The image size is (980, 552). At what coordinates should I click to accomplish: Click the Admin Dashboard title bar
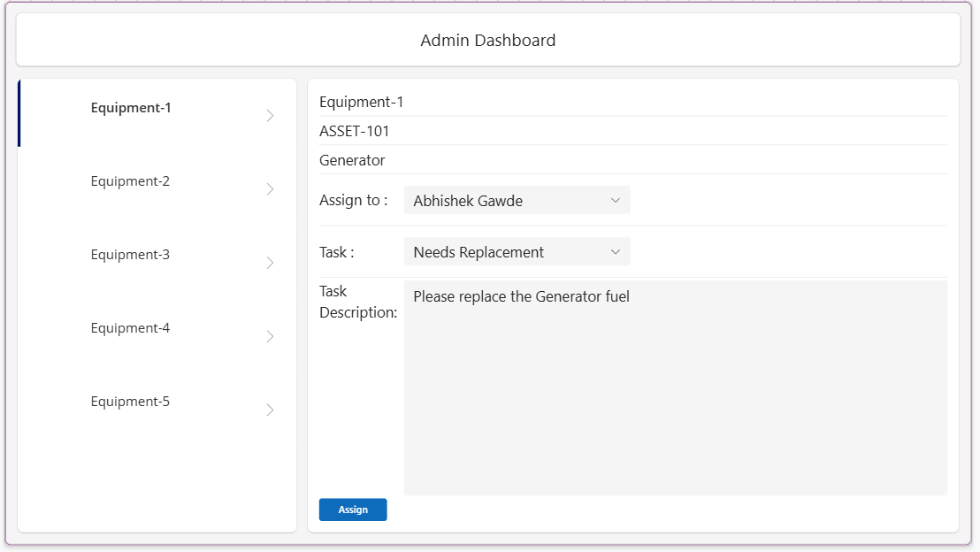coord(488,40)
